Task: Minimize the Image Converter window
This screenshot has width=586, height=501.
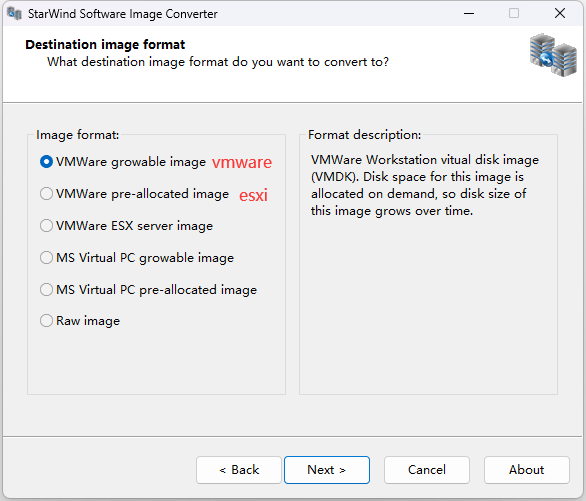Action: [x=469, y=13]
